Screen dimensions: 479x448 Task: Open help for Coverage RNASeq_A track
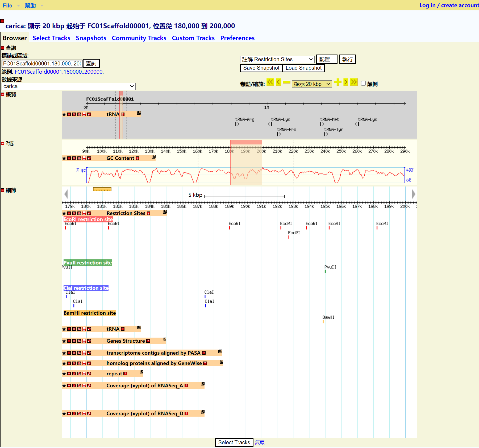pos(186,386)
